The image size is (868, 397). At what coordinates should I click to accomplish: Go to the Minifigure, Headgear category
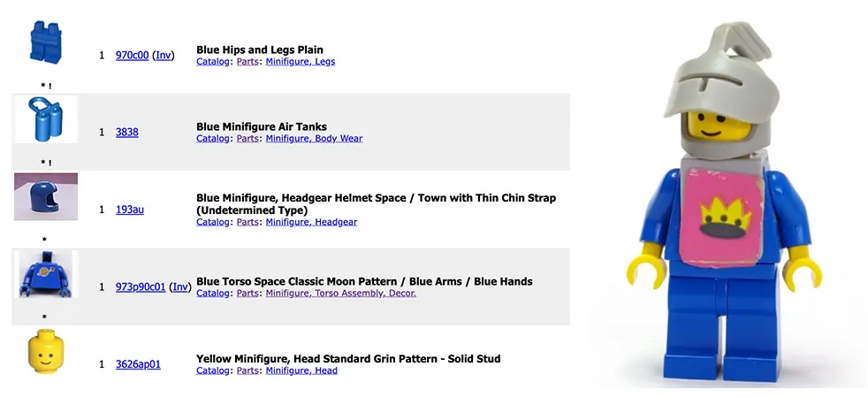311,222
